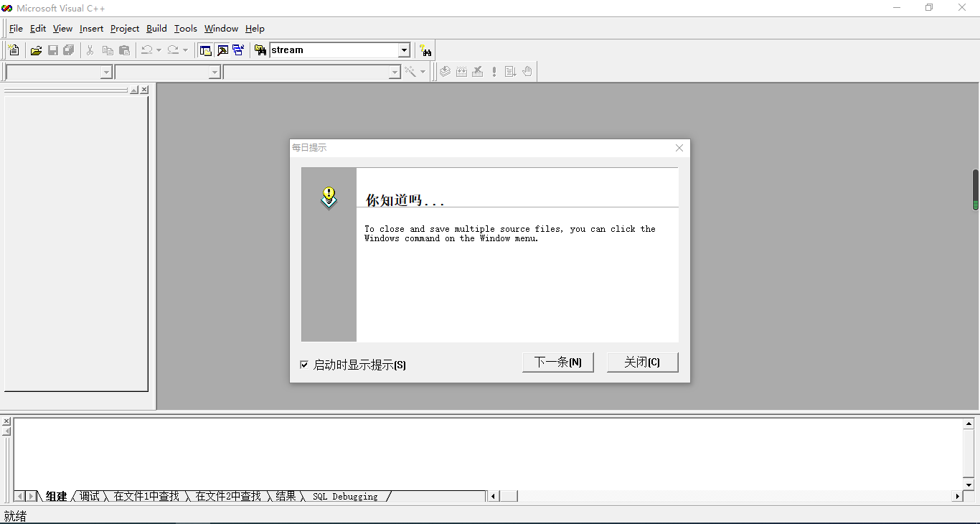Click output pane vertical scroll up arrow

[969, 424]
